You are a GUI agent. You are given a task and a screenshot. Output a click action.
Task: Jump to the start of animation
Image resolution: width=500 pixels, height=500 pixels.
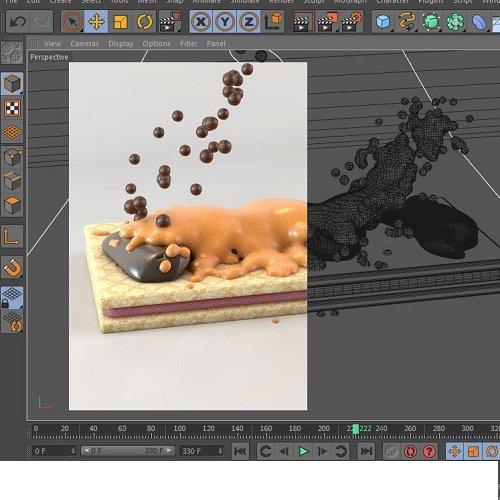240,451
